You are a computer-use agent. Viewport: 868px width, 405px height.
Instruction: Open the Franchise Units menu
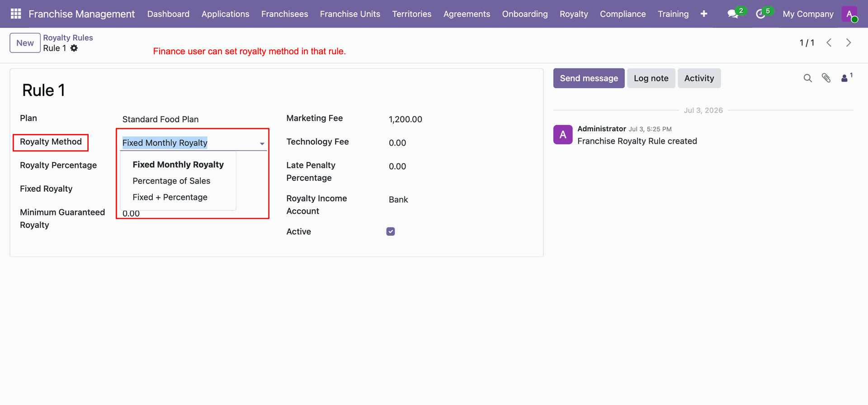(x=350, y=14)
